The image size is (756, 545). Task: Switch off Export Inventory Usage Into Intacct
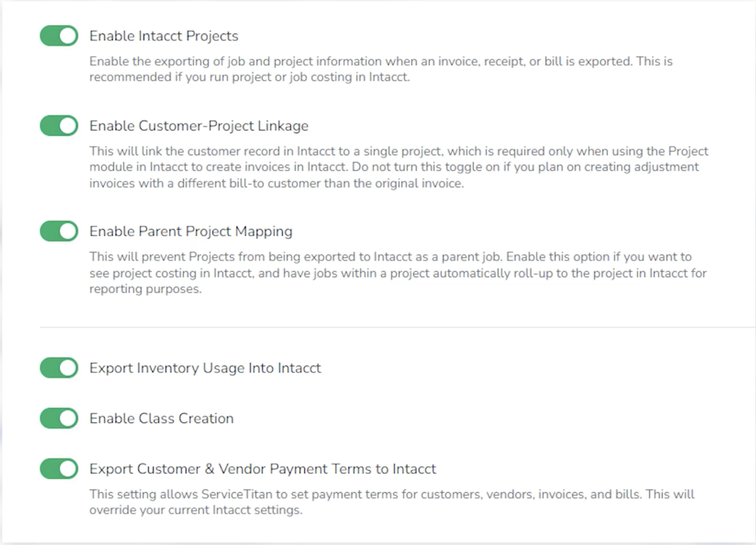(x=59, y=368)
